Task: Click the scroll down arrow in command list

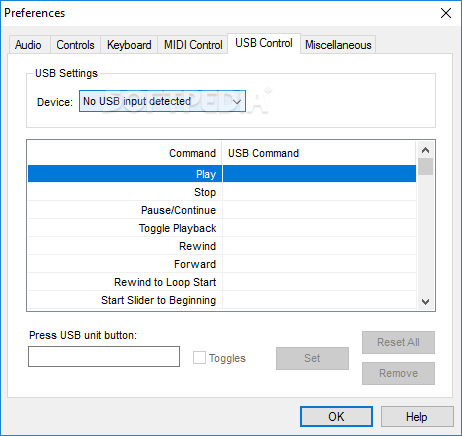Action: [425, 302]
